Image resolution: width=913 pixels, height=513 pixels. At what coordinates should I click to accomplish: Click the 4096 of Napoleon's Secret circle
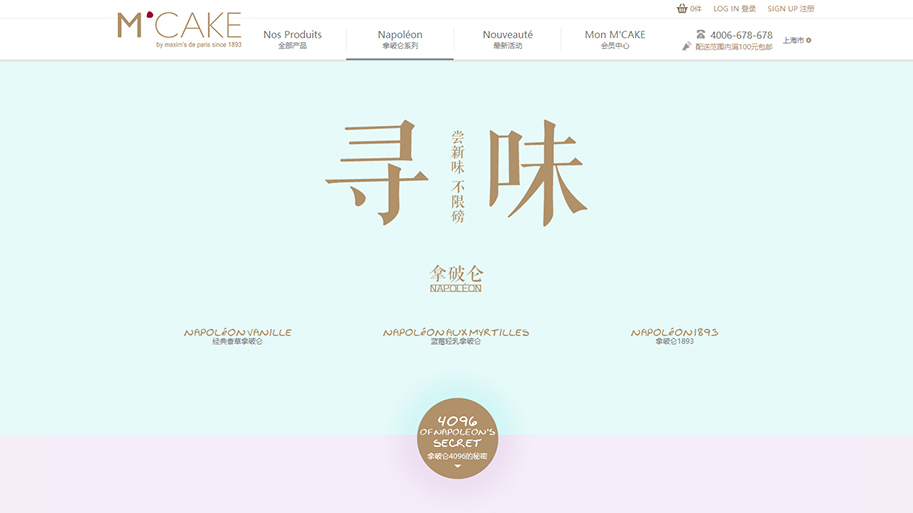(x=457, y=438)
